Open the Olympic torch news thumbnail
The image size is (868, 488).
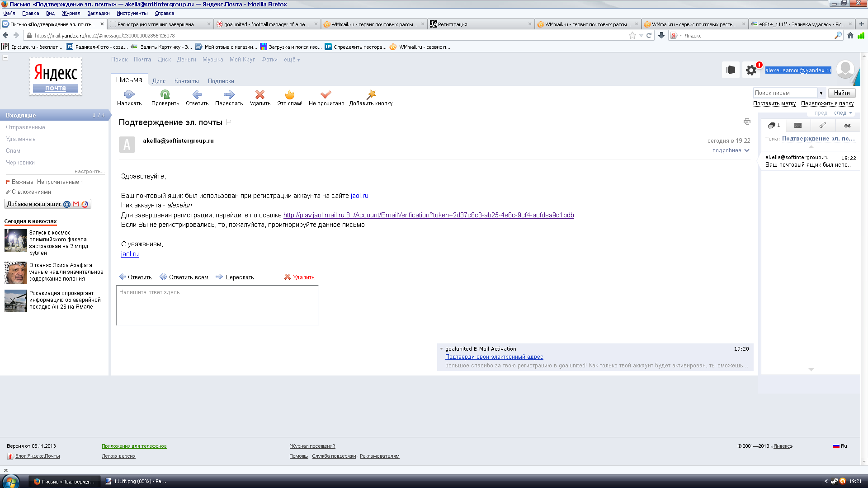click(x=16, y=240)
